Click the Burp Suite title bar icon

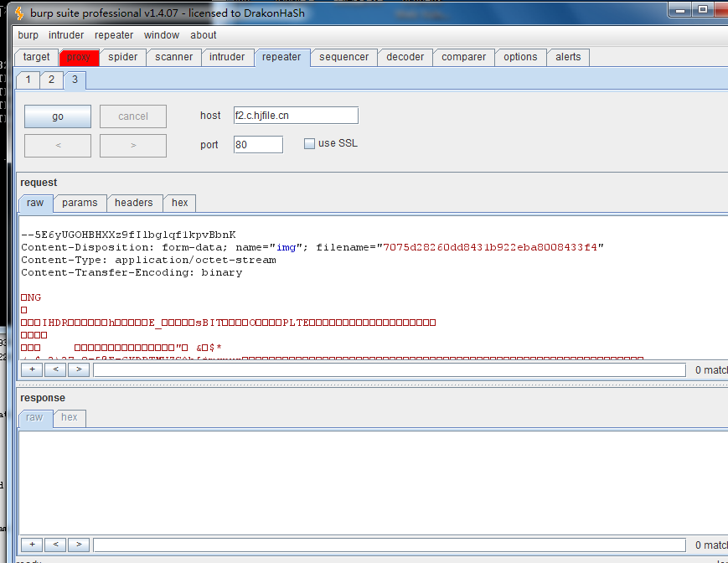(x=19, y=13)
